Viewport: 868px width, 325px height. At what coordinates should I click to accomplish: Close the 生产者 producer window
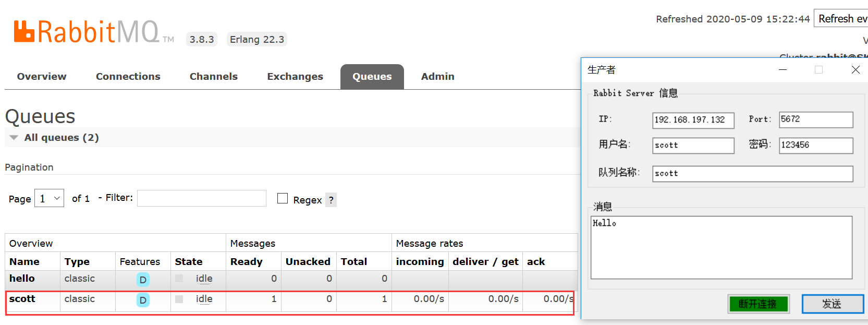[855, 70]
